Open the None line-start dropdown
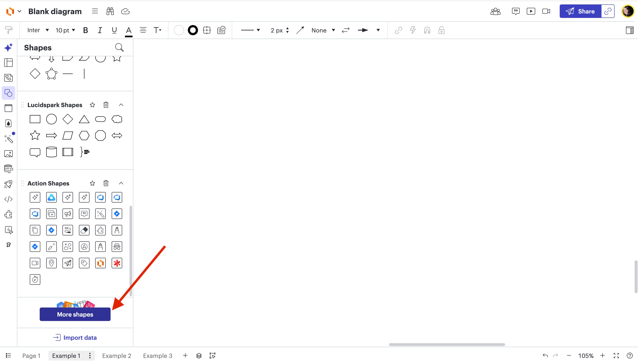 click(323, 30)
